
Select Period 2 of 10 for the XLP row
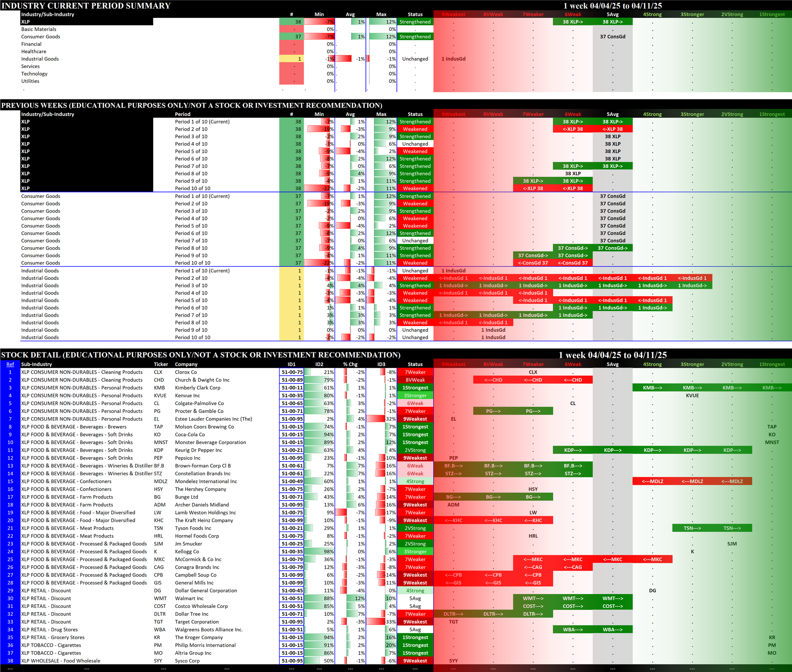click(x=191, y=129)
